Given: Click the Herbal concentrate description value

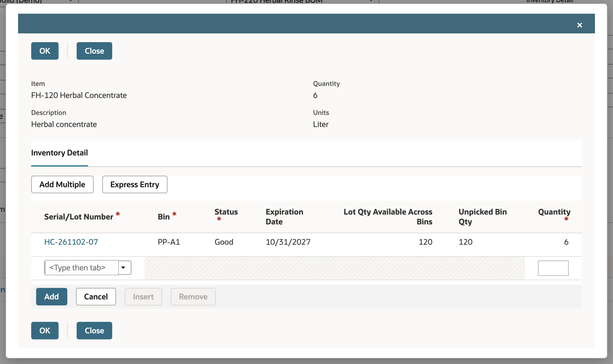Looking at the screenshot, I should (64, 124).
